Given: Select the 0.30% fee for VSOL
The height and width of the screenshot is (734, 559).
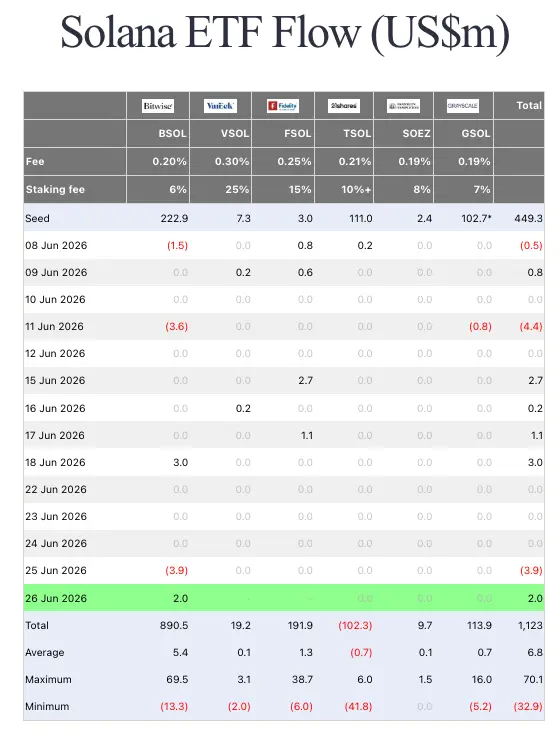Looking at the screenshot, I should point(232,161).
